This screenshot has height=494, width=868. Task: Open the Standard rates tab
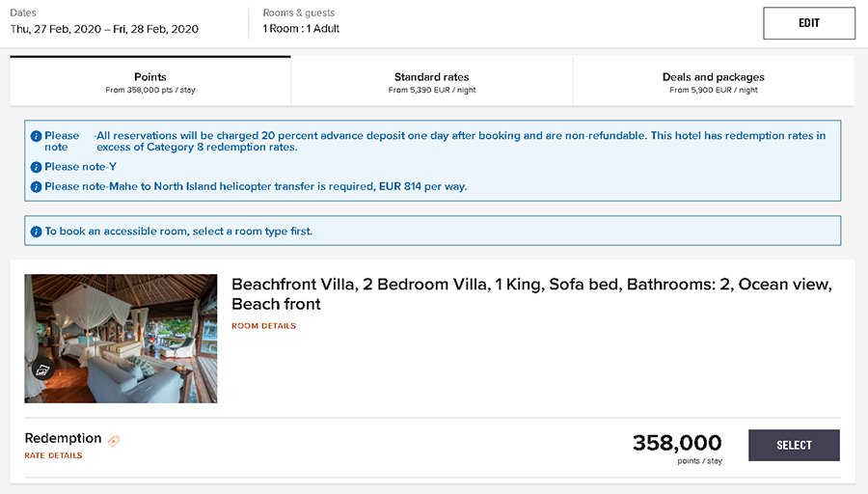pos(431,82)
